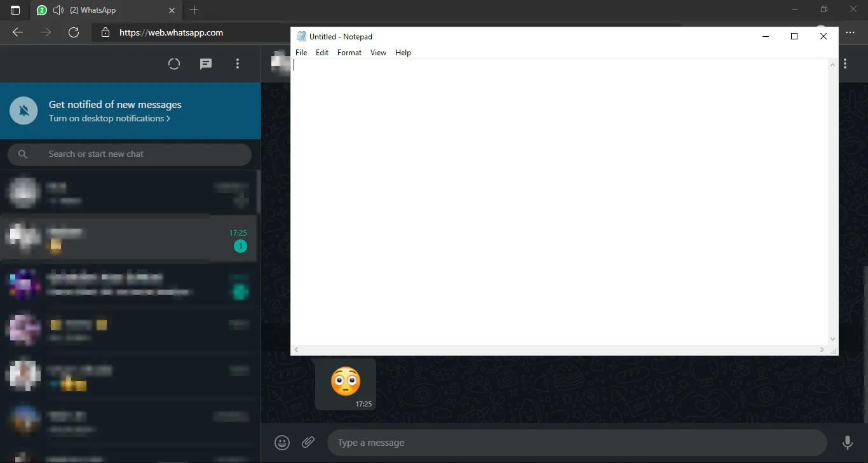Open browser tab actions menu icon

pyautogui.click(x=15, y=10)
